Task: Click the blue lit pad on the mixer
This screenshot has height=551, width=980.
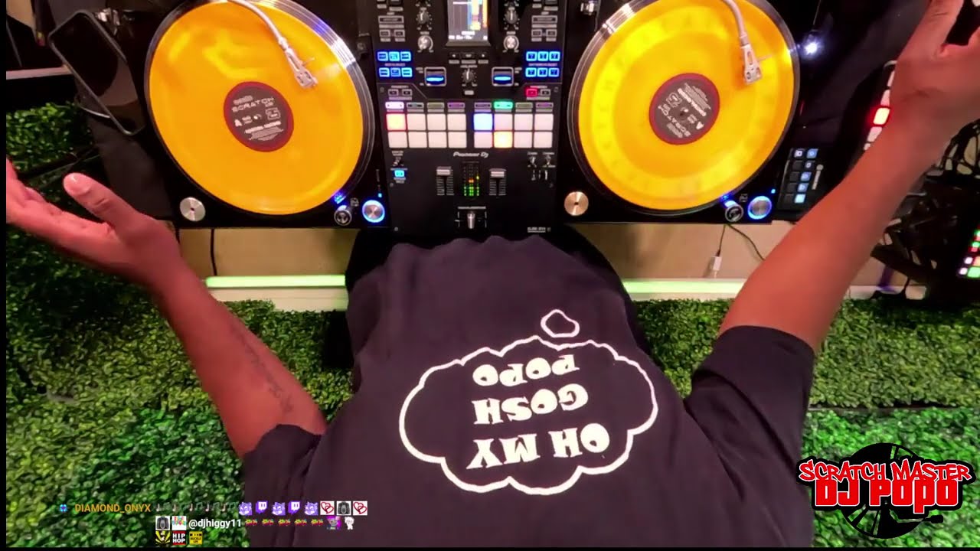Action: tap(482, 121)
